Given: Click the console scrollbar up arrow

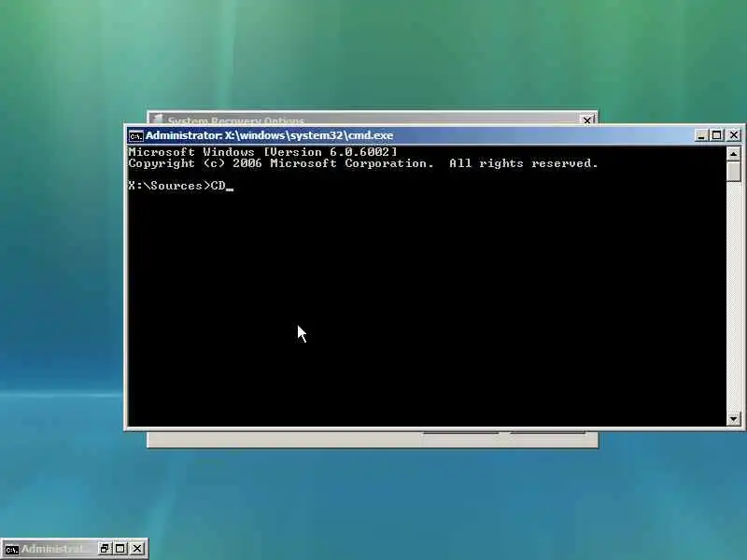Looking at the screenshot, I should [x=733, y=153].
